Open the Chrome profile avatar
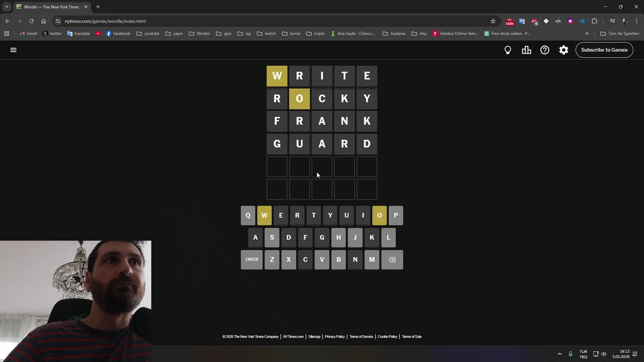 tap(624, 21)
